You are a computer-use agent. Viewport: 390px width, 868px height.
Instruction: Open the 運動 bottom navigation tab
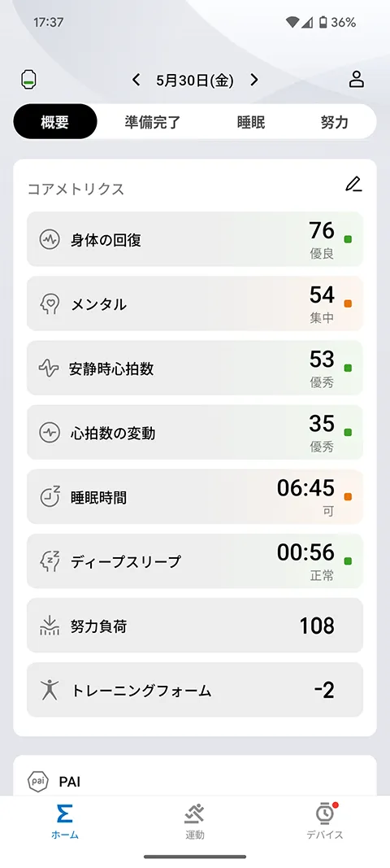195,822
